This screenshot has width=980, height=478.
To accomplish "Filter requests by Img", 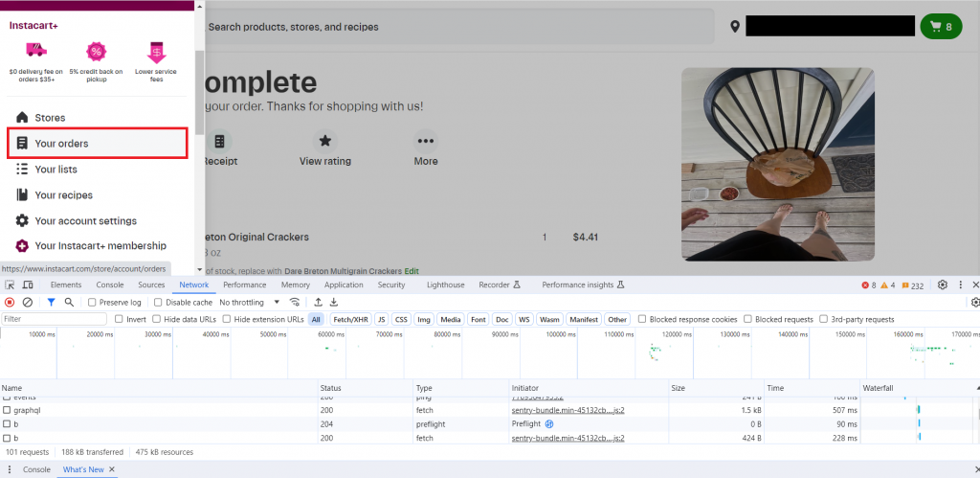I will [x=424, y=319].
